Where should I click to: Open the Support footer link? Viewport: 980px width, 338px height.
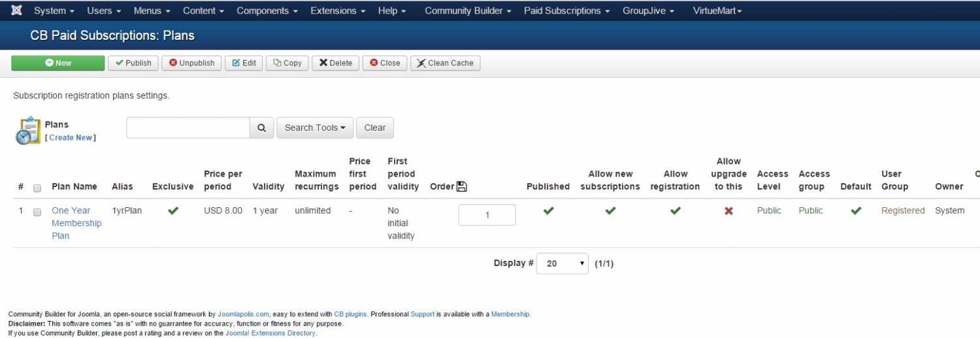423,314
